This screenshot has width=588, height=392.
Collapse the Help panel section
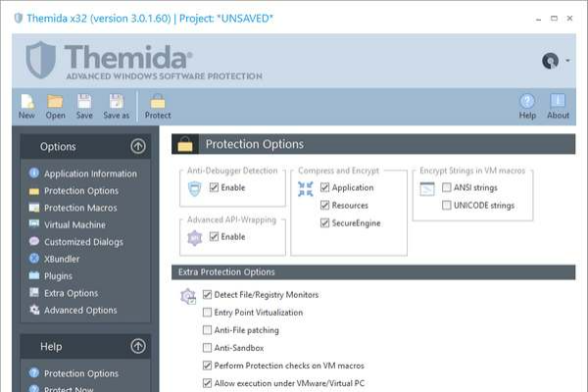pyautogui.click(x=137, y=346)
